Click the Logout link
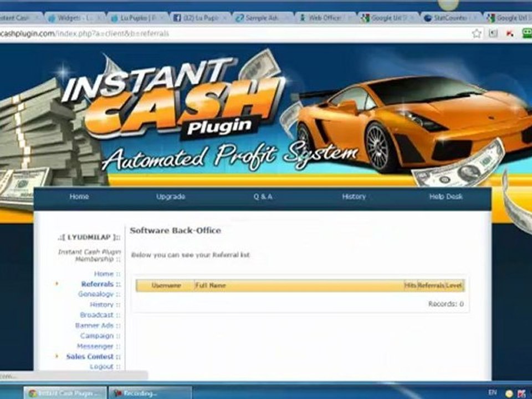Image resolution: width=532 pixels, height=399 pixels. point(101,366)
